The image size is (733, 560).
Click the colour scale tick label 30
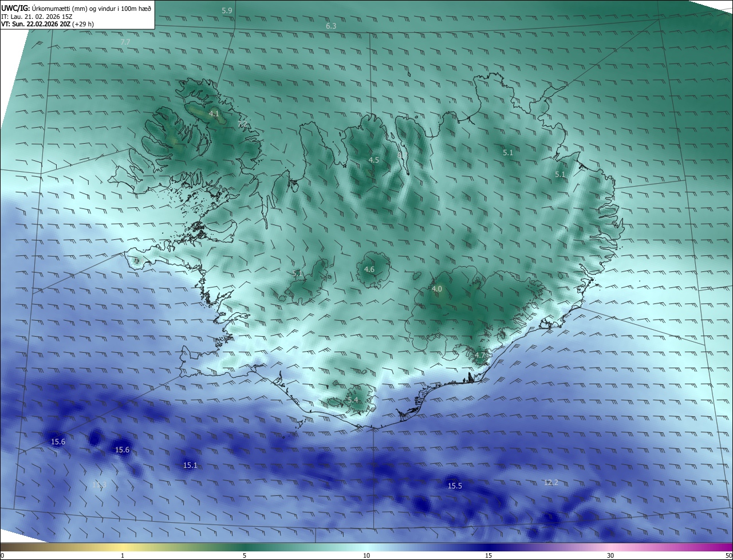[x=610, y=555]
